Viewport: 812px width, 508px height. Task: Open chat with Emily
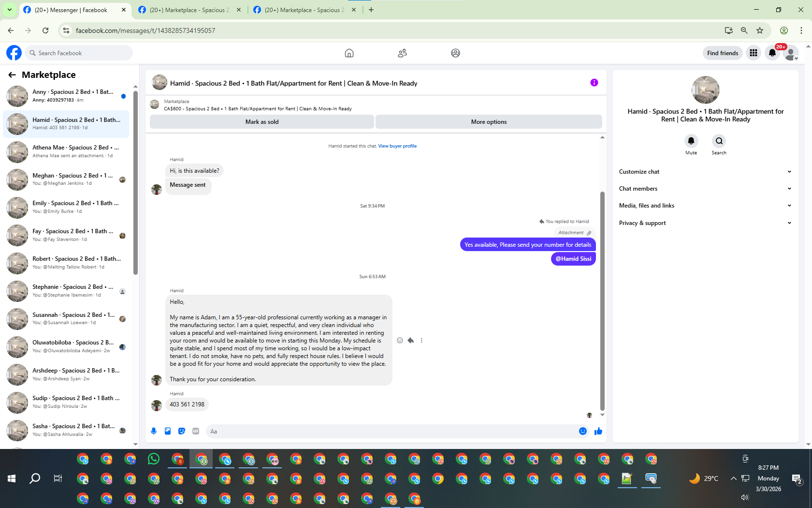coord(66,207)
